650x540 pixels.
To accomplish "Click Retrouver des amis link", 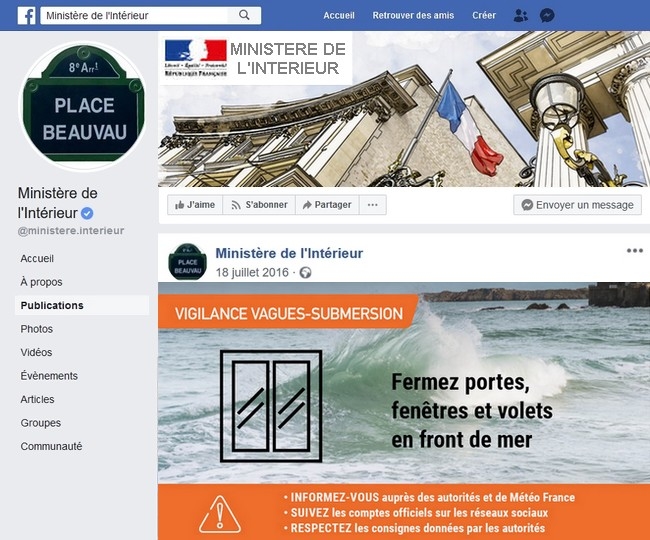I will [413, 15].
